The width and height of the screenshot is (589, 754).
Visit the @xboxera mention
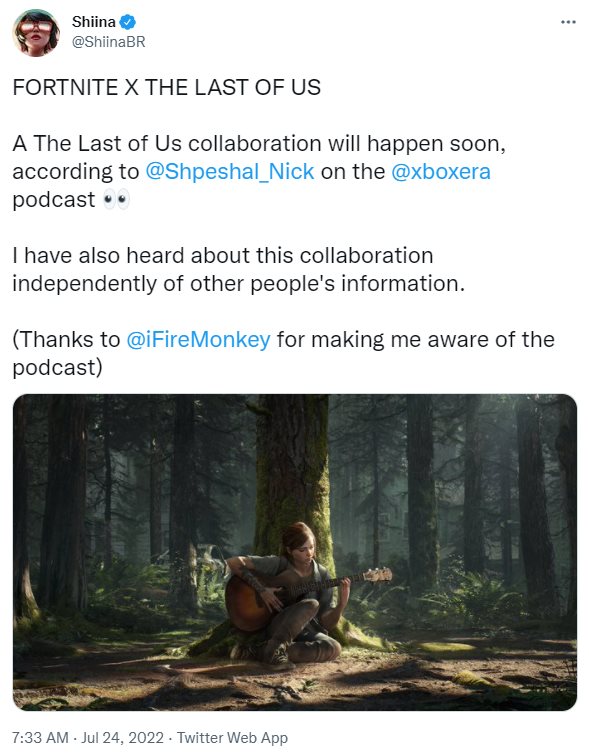pos(441,172)
